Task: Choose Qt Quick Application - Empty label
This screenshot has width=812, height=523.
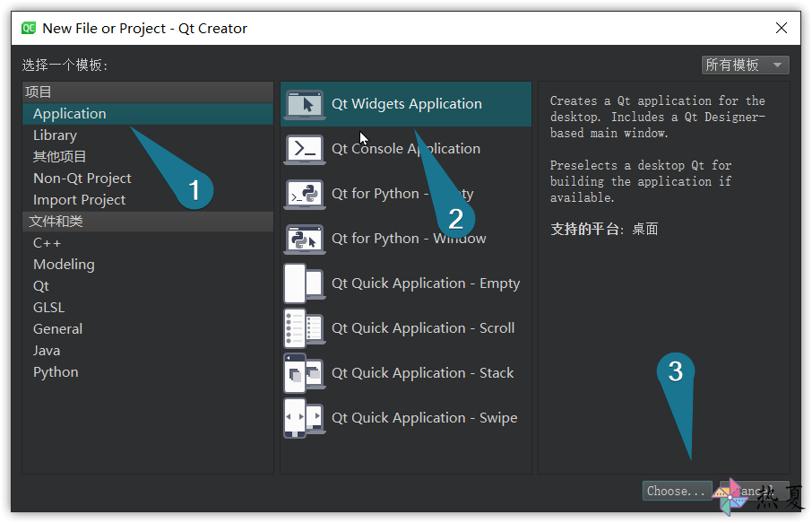Action: pos(426,283)
